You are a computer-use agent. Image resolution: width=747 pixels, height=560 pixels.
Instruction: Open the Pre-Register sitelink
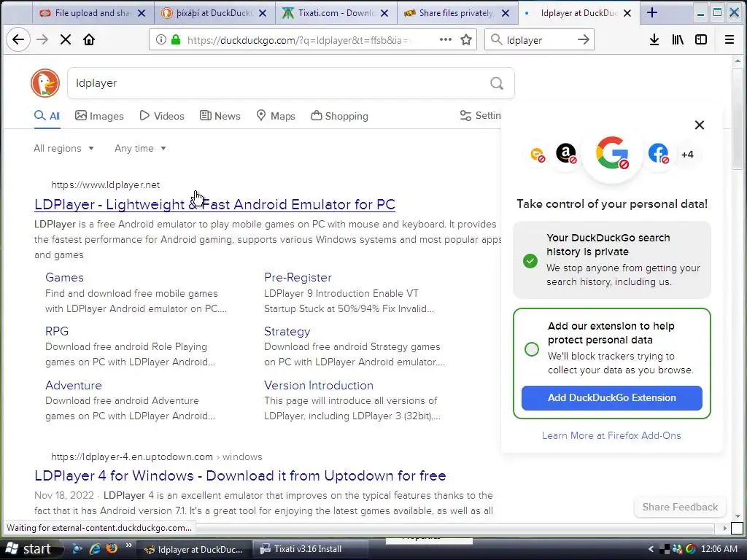[x=298, y=277]
